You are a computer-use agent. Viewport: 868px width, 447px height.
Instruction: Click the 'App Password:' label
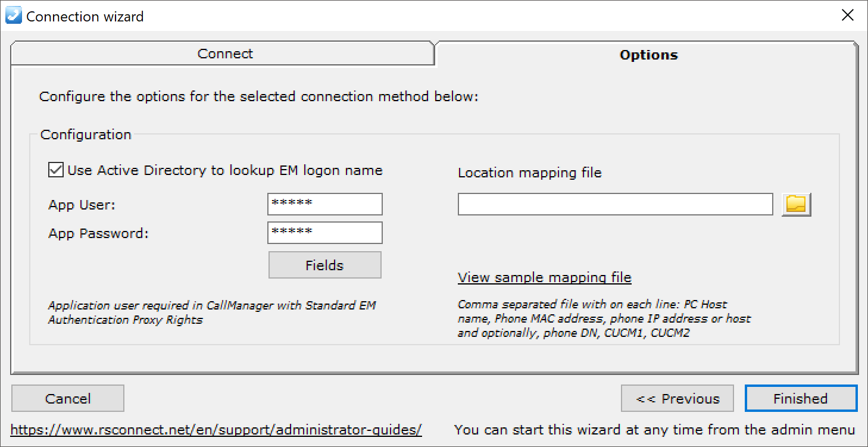98,234
